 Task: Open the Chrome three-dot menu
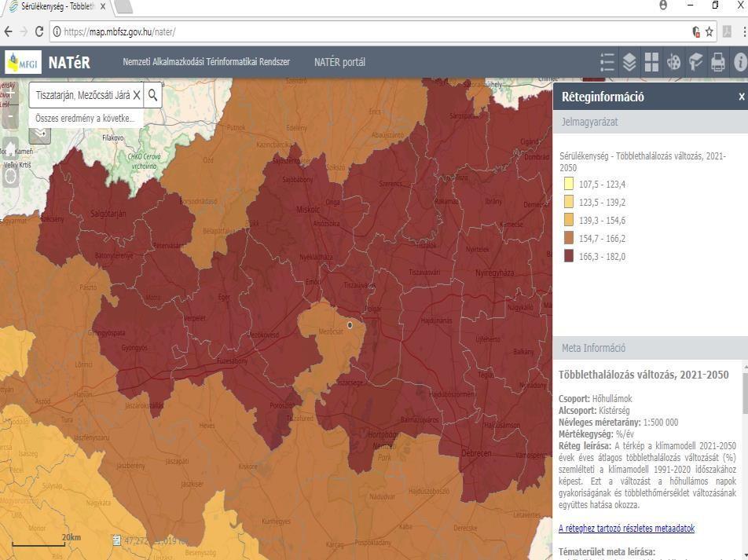pos(744,32)
